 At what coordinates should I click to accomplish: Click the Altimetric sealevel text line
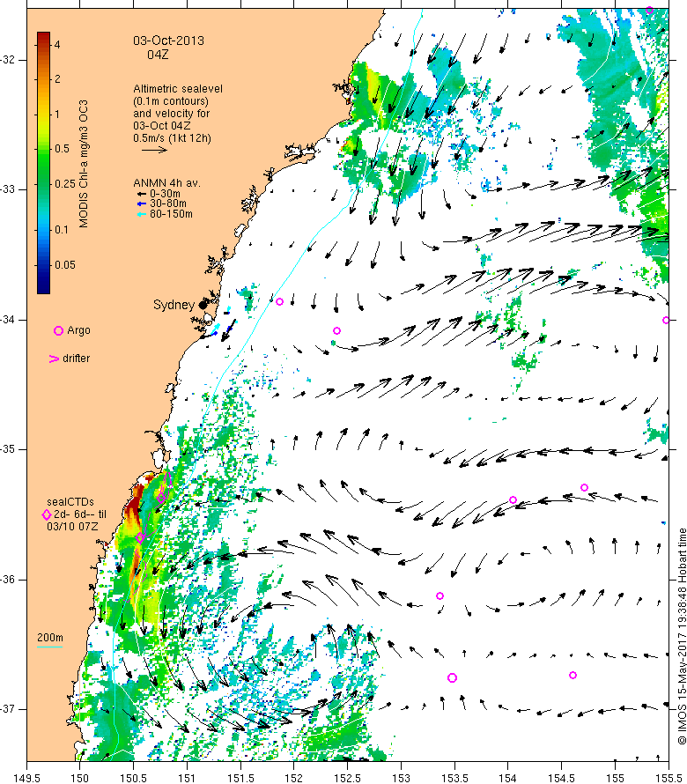[178, 88]
